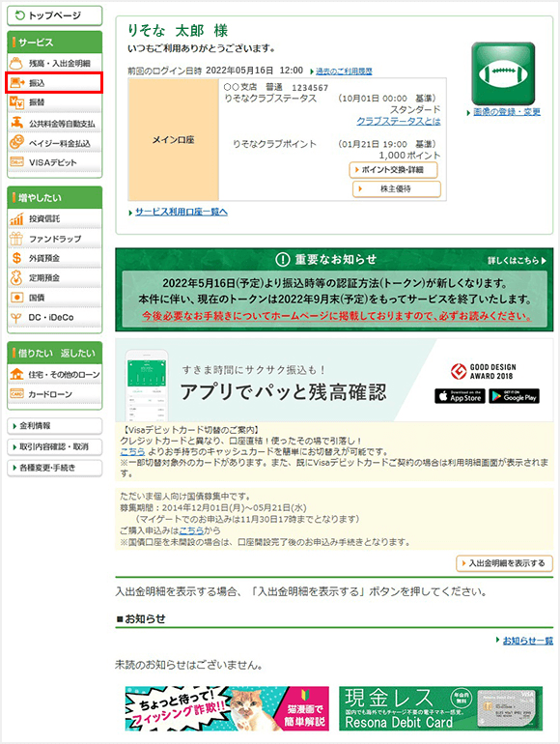Click the ペイジー料金払込 icon
Viewport: 560px width, 744px height.
(x=17, y=142)
